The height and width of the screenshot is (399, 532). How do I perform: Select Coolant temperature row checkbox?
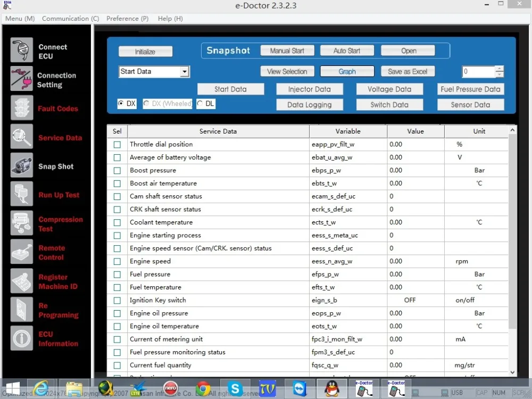pos(117,222)
